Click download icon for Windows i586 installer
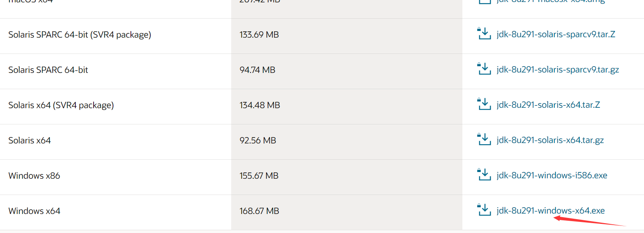644x233 pixels. tap(484, 175)
